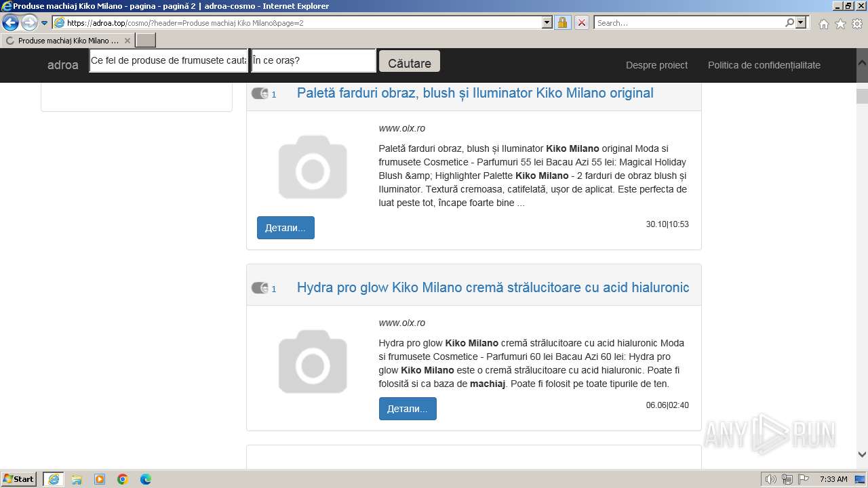Click the 30.10|10:53 timestamp
868x488 pixels.
[x=667, y=224]
